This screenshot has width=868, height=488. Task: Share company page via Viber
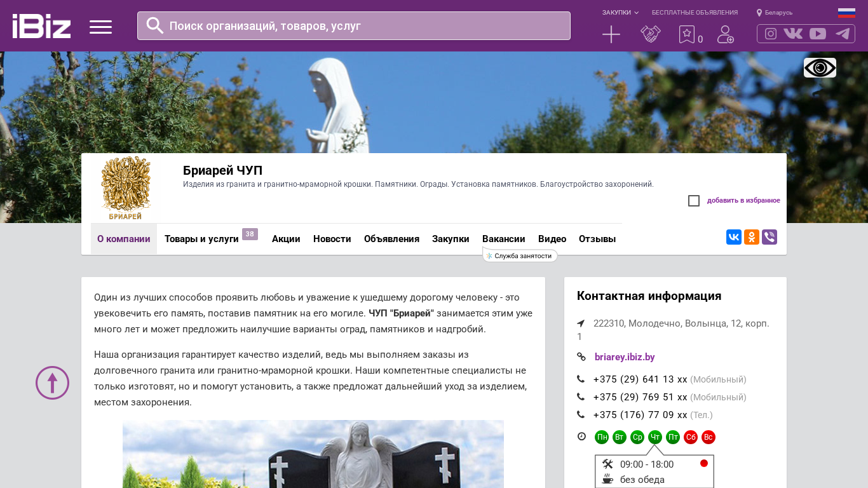coord(770,237)
